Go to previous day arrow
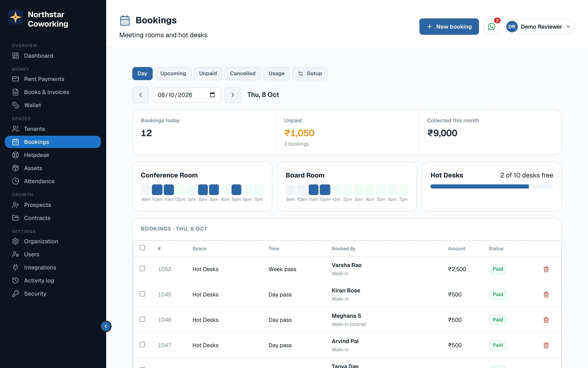Viewport: 588px width, 368px height. tap(140, 95)
